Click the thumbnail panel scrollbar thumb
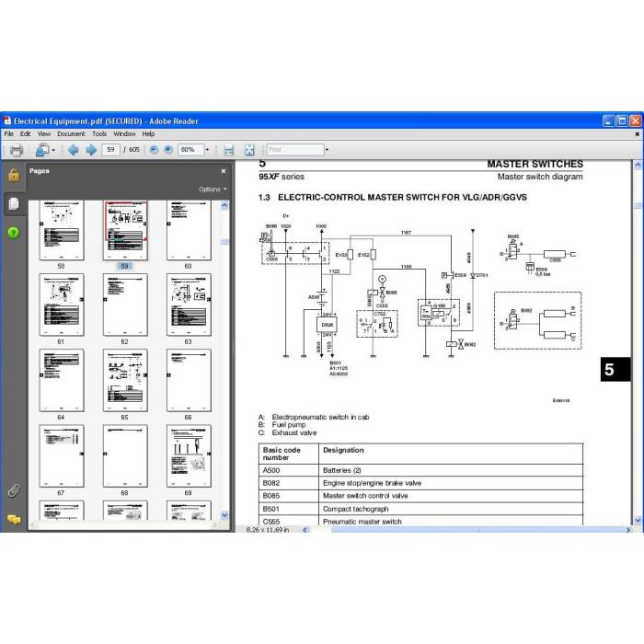This screenshot has width=644, height=644. coord(224,242)
